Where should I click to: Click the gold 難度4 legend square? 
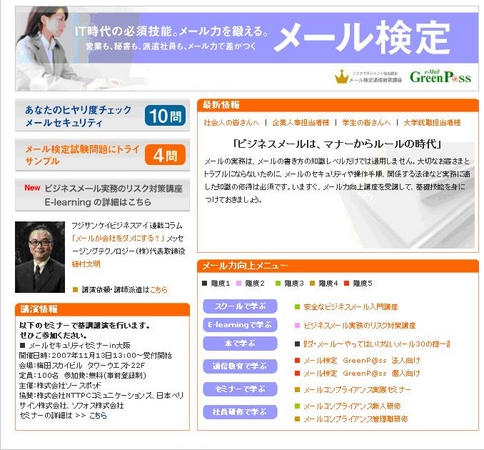click(312, 283)
